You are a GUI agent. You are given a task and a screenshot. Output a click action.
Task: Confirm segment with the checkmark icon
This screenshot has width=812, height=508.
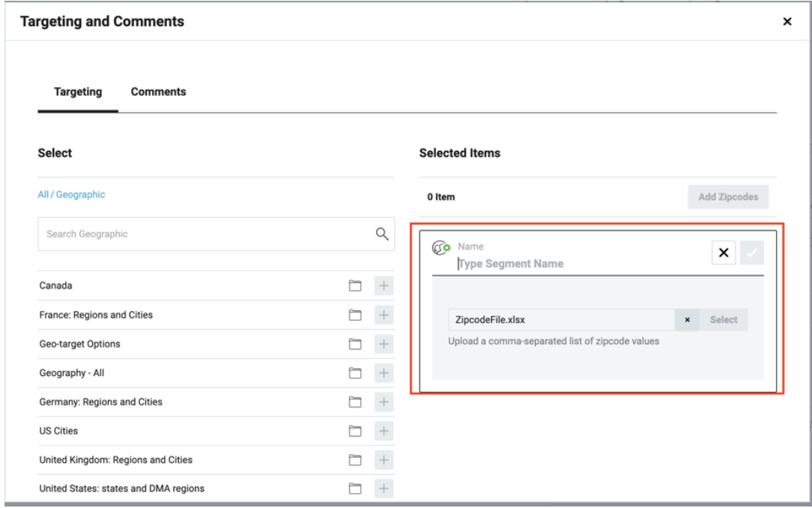click(751, 253)
